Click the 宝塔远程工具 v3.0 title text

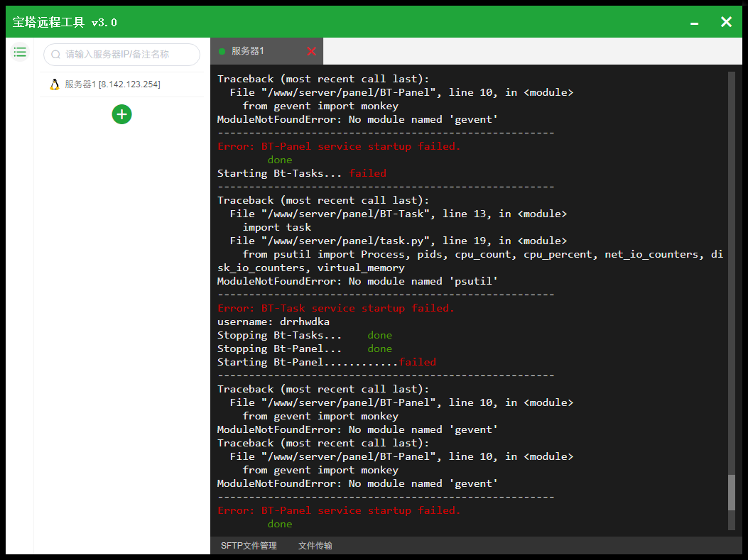[x=65, y=23]
